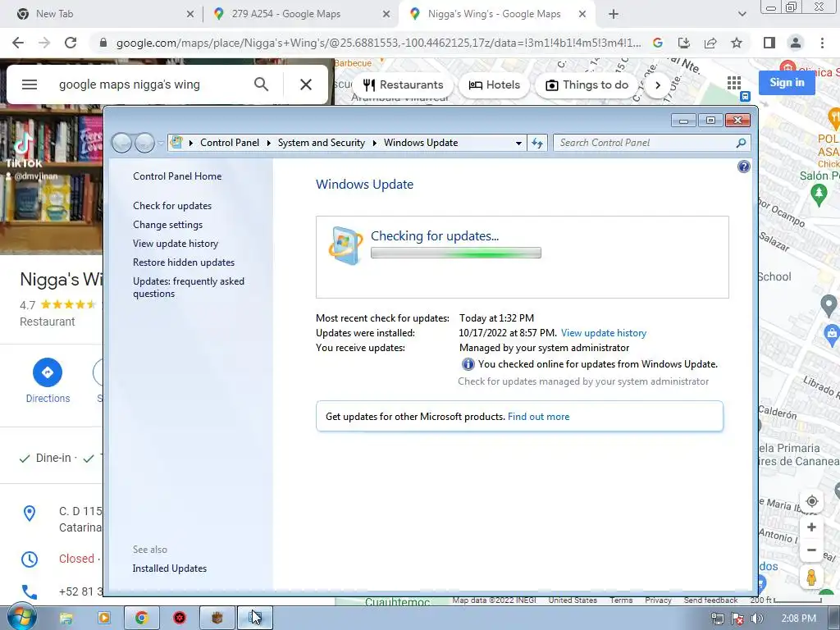This screenshot has height=630, width=840.
Task: Select the Restaurants chip in Maps
Action: point(403,84)
